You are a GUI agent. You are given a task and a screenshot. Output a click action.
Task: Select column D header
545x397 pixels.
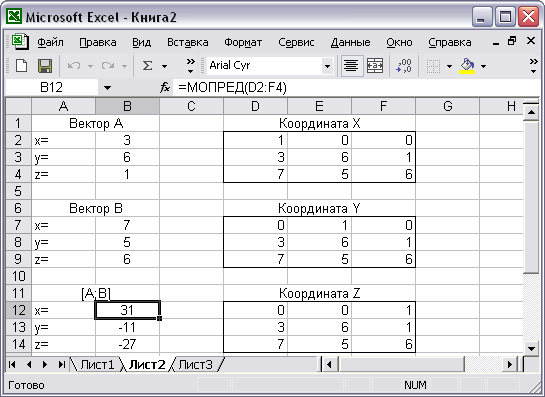(255, 106)
